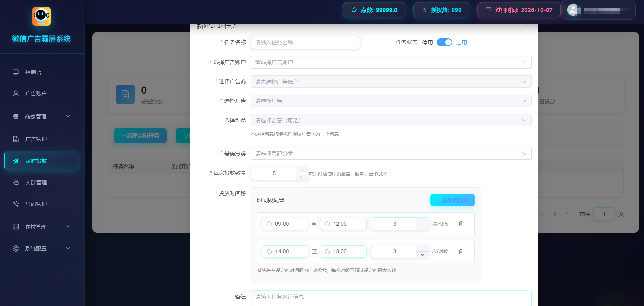Click the 广告管理 document icon
Viewport: 644px width, 306px height.
[16, 139]
